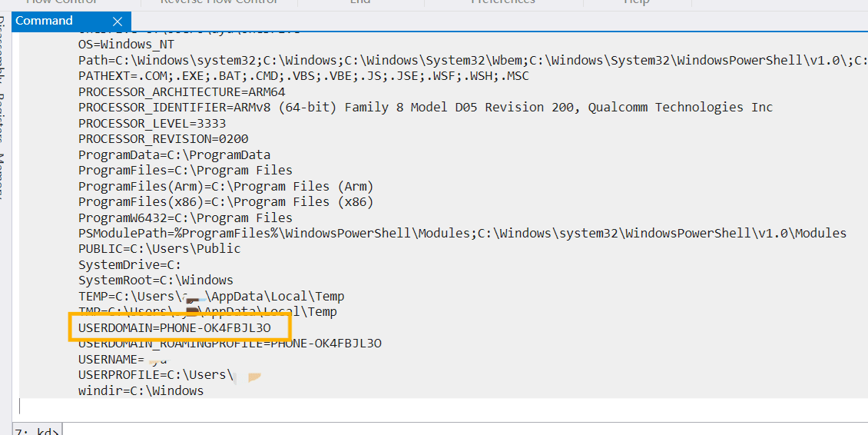Viewport: 868px width, 435px height.
Task: Switch to the Command tab
Action: tap(45, 21)
